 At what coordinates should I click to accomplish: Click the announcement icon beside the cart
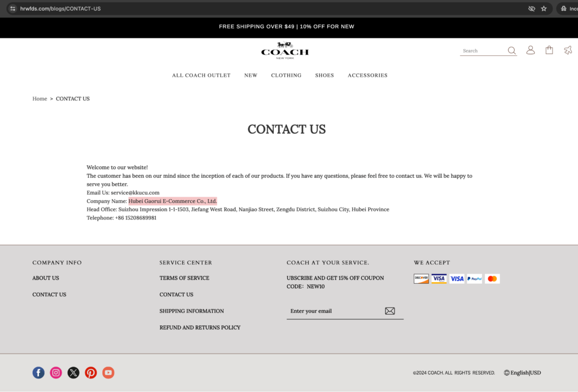point(567,50)
